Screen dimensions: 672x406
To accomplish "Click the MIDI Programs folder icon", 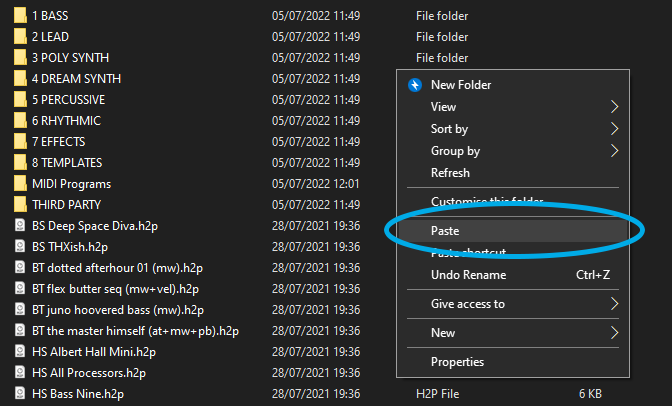I will click(x=20, y=184).
